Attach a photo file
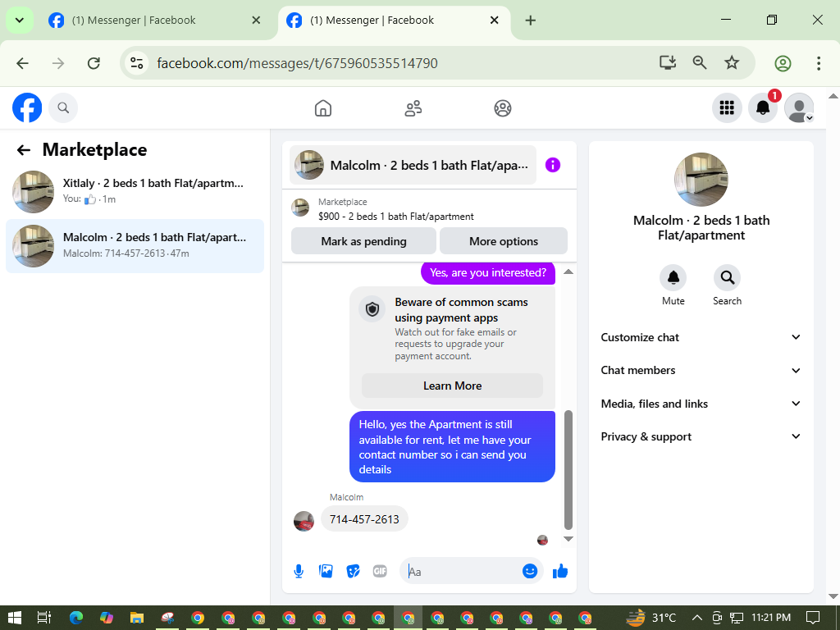The width and height of the screenshot is (840, 630). pyautogui.click(x=326, y=572)
